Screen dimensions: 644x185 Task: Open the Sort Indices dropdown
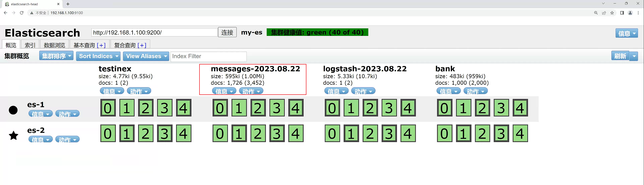point(98,56)
